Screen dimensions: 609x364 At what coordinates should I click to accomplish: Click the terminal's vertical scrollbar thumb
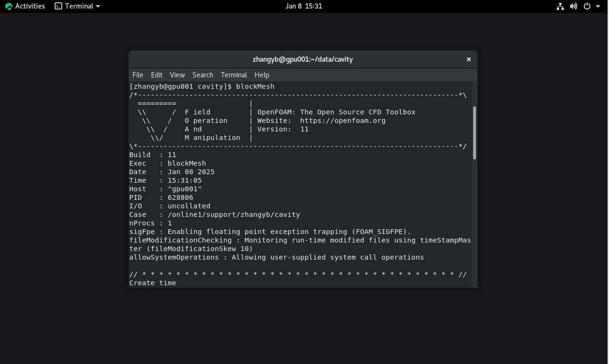click(x=474, y=133)
